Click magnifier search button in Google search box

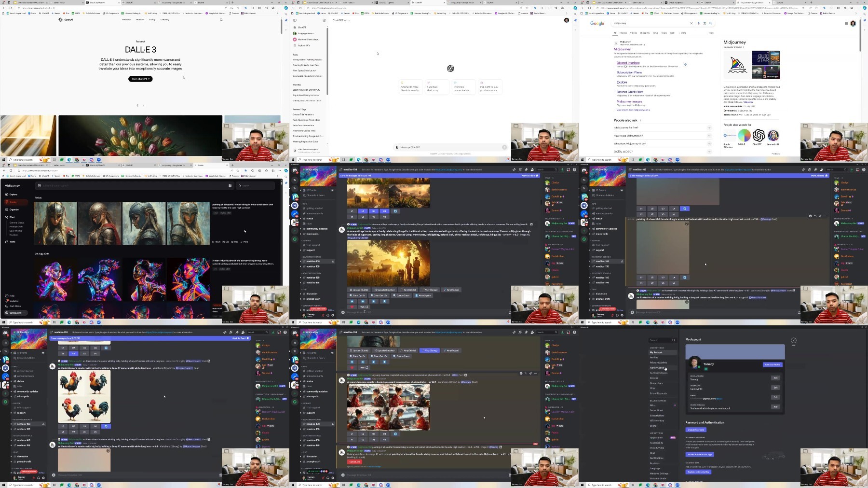click(710, 23)
